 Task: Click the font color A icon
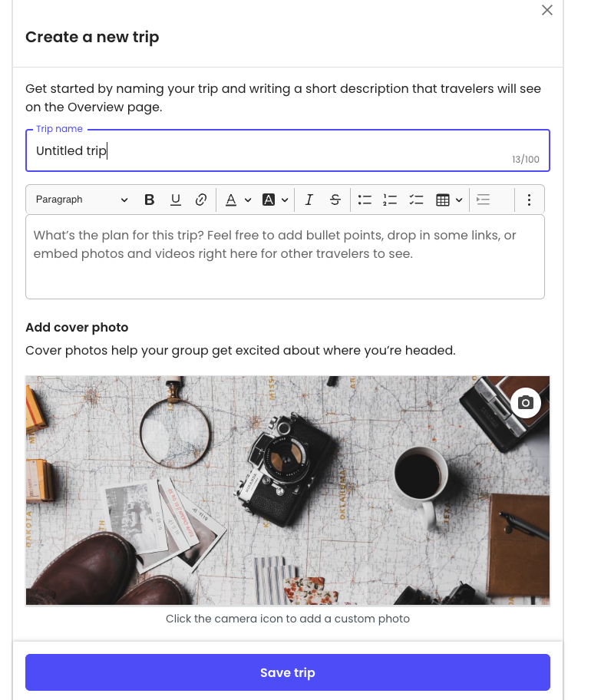pos(231,200)
